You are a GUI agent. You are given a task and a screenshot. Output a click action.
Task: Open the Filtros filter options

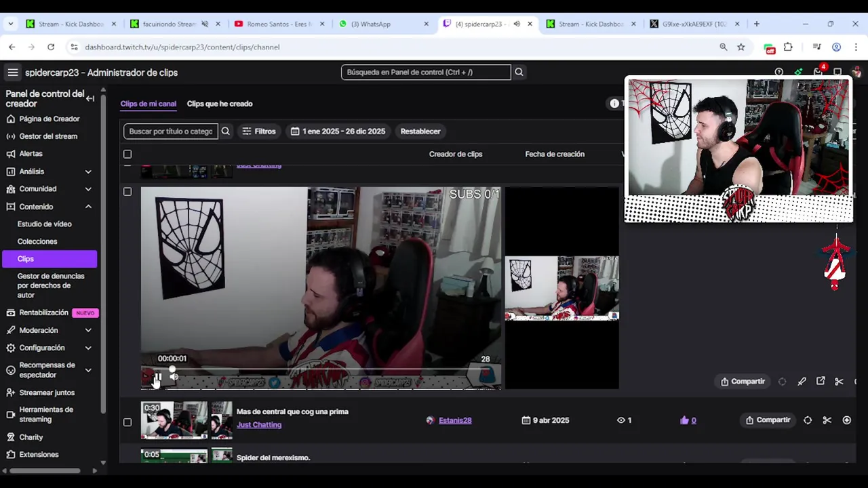[259, 131]
